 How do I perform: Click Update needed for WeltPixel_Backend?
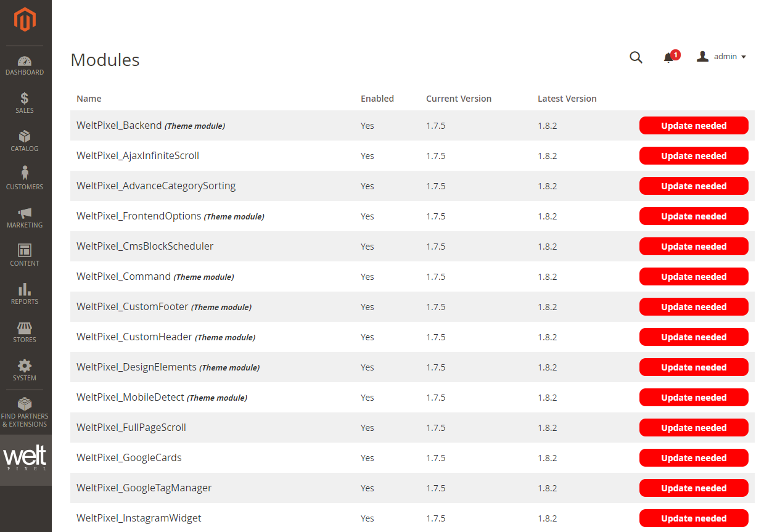pyautogui.click(x=694, y=126)
